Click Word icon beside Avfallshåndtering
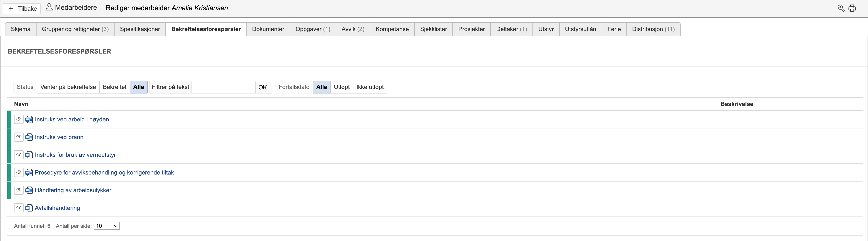 pyautogui.click(x=29, y=208)
